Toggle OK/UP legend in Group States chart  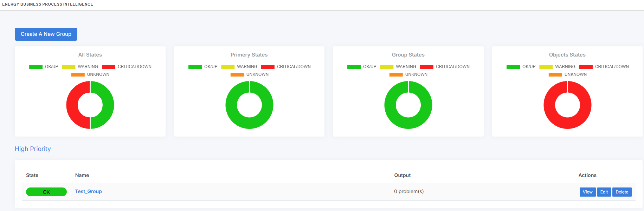click(362, 67)
